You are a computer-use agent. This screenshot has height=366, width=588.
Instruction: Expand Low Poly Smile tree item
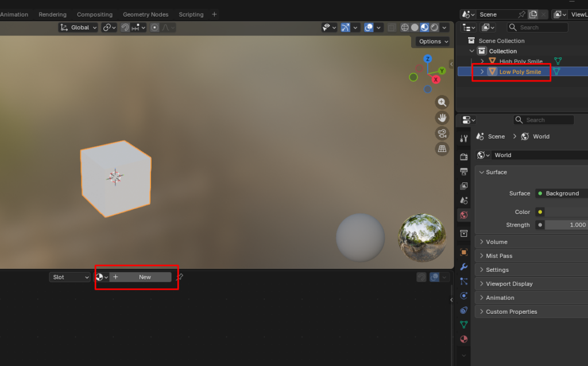click(x=482, y=72)
